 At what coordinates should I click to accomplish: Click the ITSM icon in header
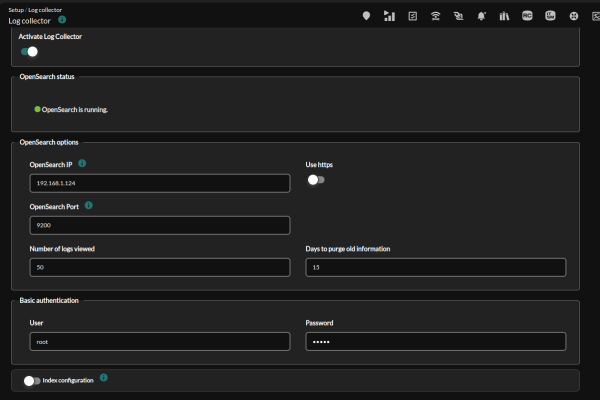click(550, 16)
